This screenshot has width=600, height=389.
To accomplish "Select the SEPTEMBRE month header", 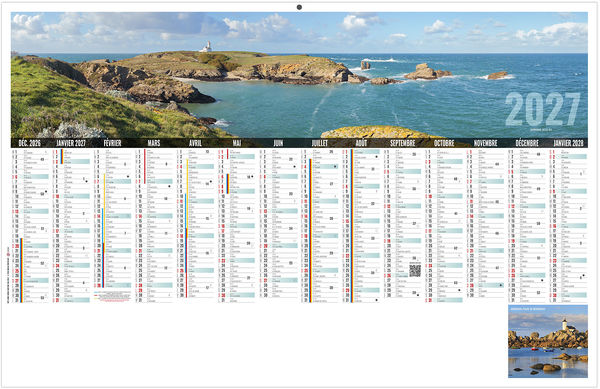I will pos(403,143).
